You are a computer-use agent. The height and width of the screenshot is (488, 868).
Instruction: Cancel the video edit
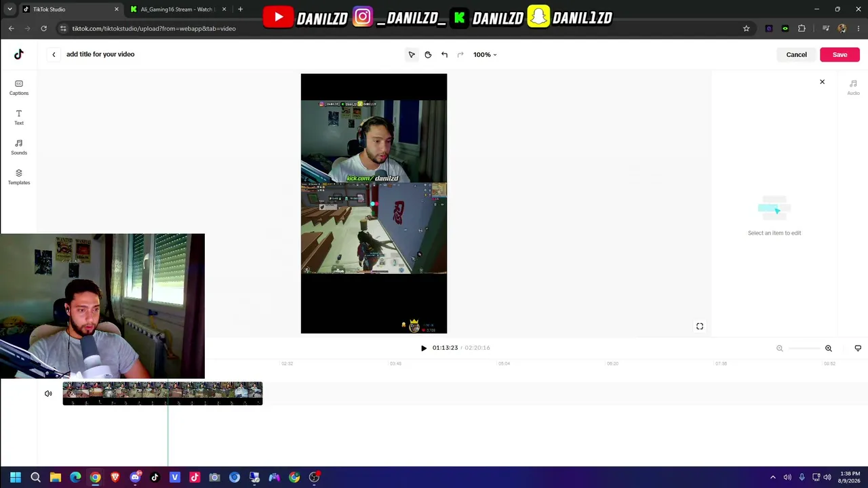pyautogui.click(x=796, y=54)
